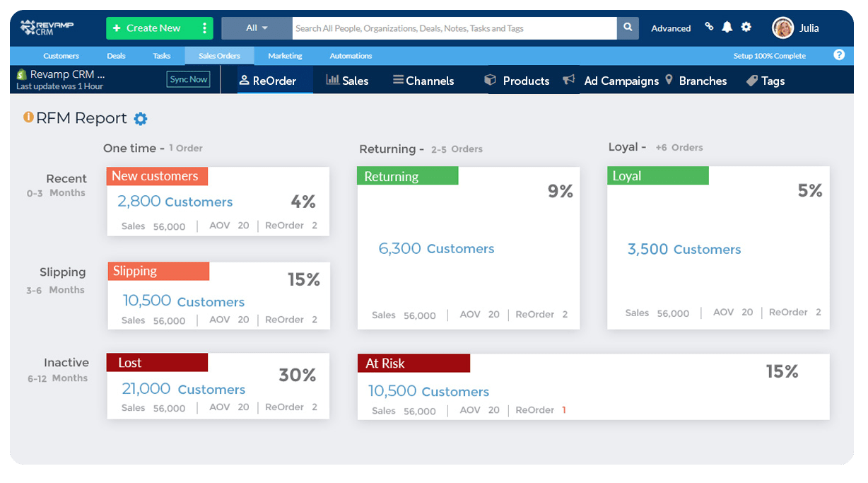Click the At Risk segment label

click(x=414, y=363)
